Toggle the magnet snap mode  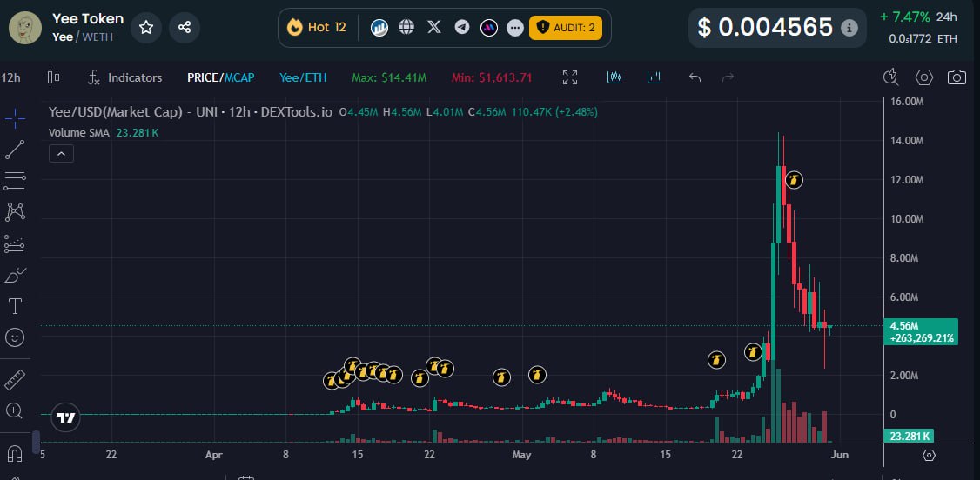(x=15, y=453)
